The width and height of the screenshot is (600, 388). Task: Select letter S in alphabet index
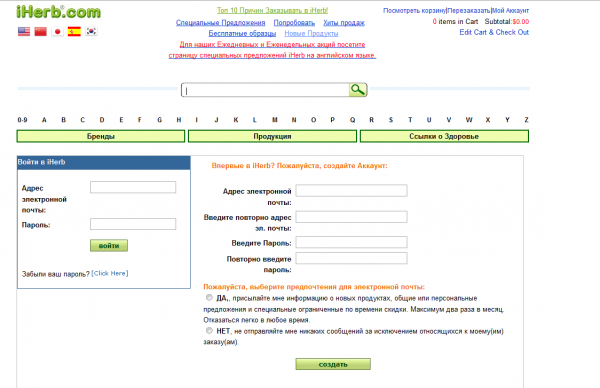pyautogui.click(x=391, y=120)
